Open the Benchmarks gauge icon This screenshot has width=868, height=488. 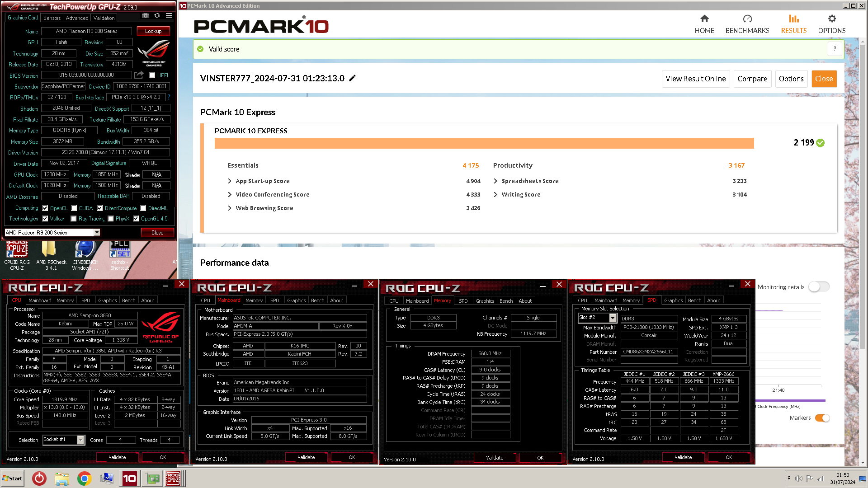(747, 19)
